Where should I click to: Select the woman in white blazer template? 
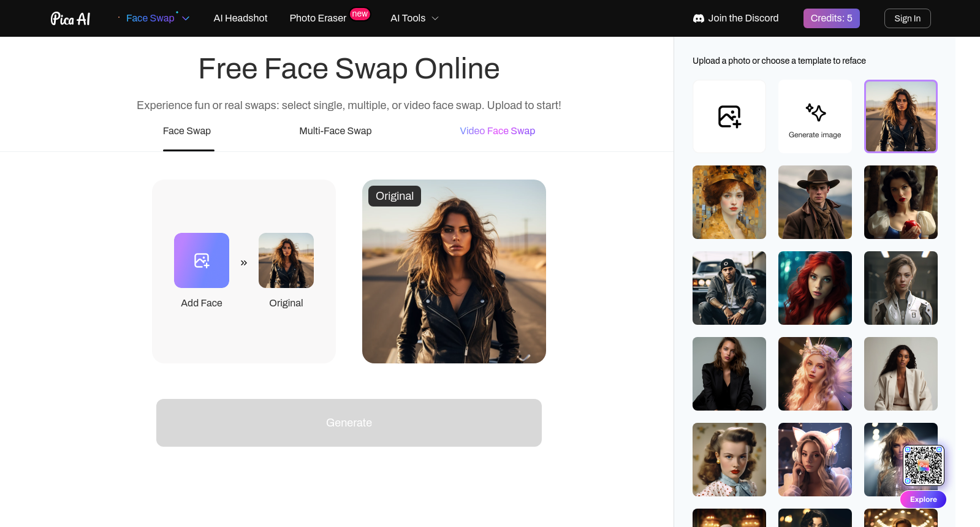(x=901, y=374)
